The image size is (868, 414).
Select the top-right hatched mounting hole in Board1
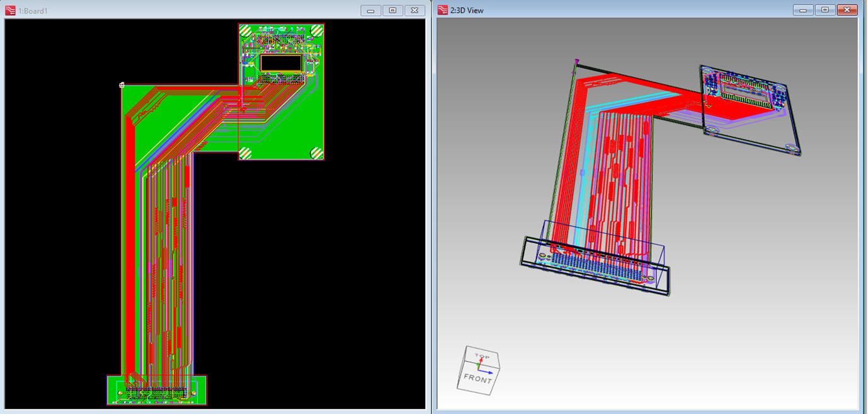pyautogui.click(x=317, y=30)
